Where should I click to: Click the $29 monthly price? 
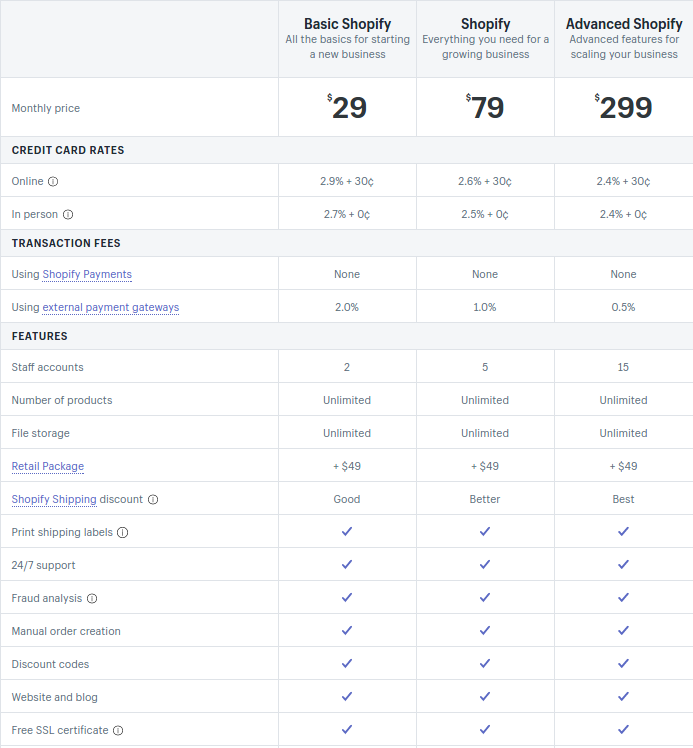[x=347, y=107]
